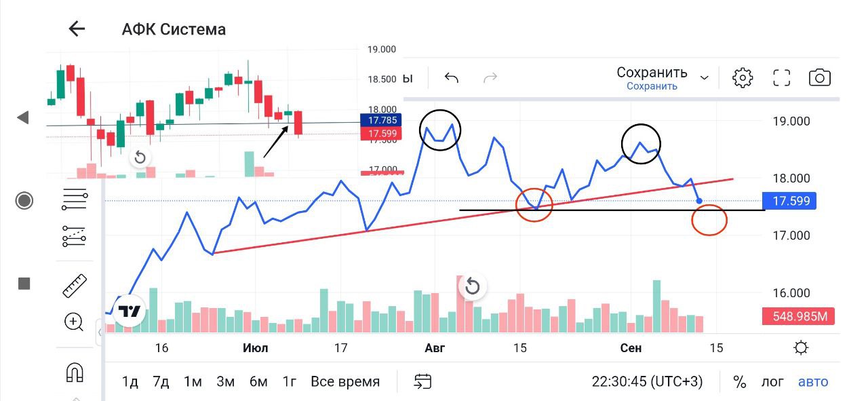Enable the magnet snapping mode
The width and height of the screenshot is (868, 401).
[74, 372]
